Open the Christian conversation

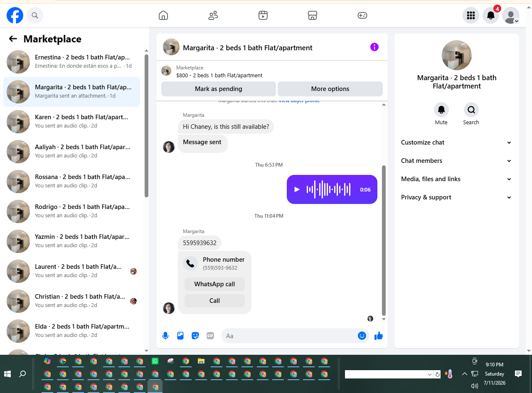71,301
